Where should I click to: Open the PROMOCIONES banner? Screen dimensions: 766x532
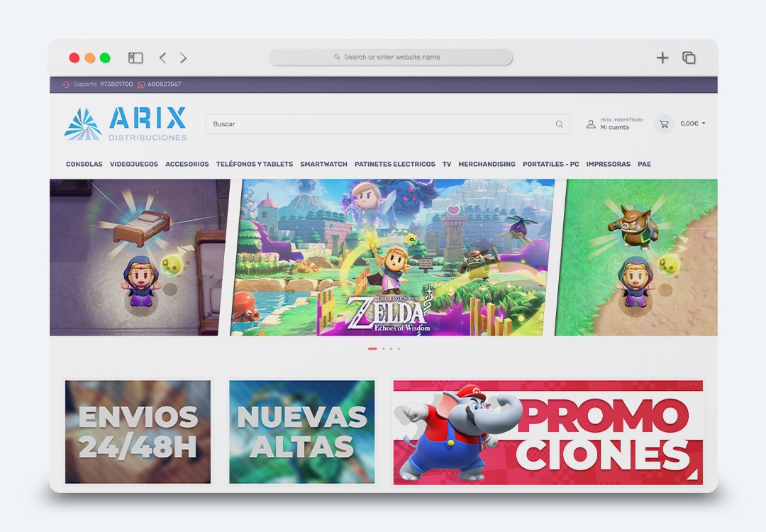(x=548, y=433)
